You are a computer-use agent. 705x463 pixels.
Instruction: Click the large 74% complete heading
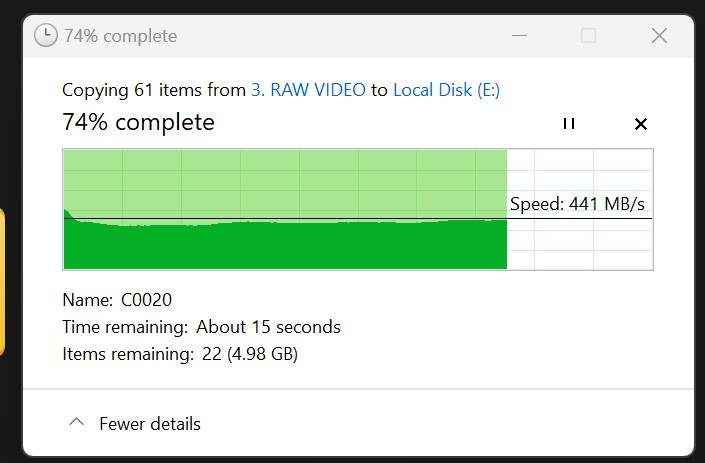138,122
